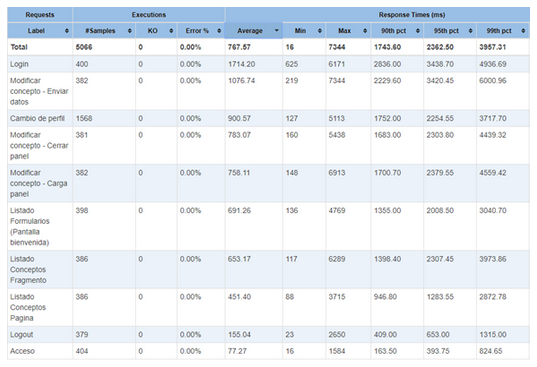
Task: Click the Listado Conceptos Fragmento label
Action: click(x=28, y=270)
